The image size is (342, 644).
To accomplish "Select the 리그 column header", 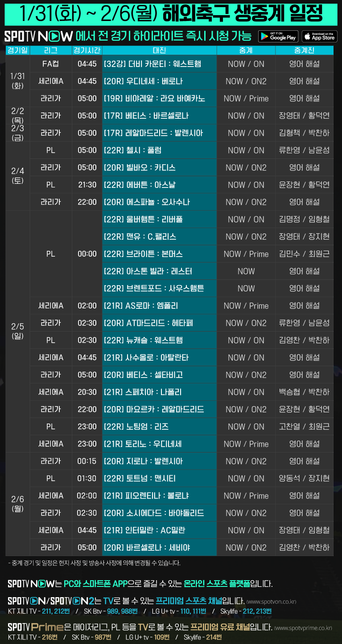I will tap(51, 50).
